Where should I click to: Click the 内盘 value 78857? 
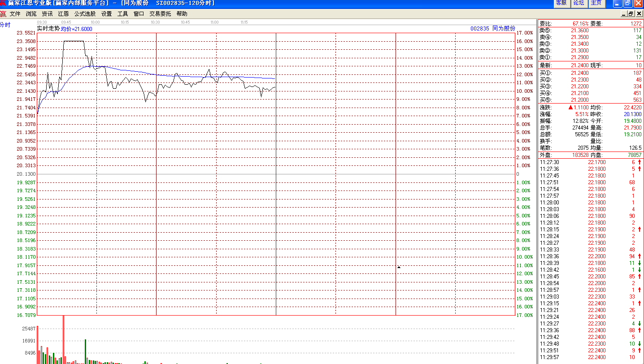(x=635, y=155)
